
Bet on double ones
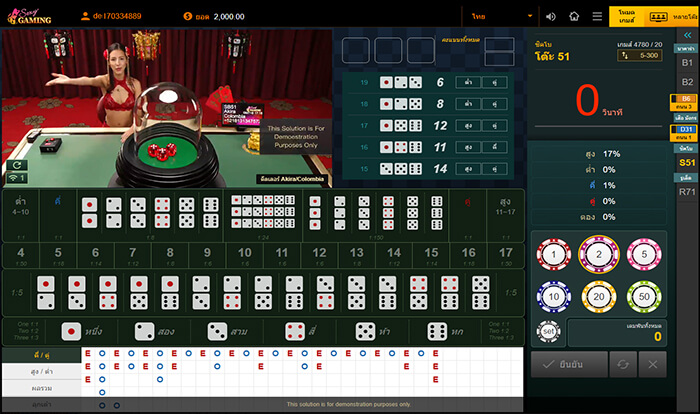[x=90, y=213]
